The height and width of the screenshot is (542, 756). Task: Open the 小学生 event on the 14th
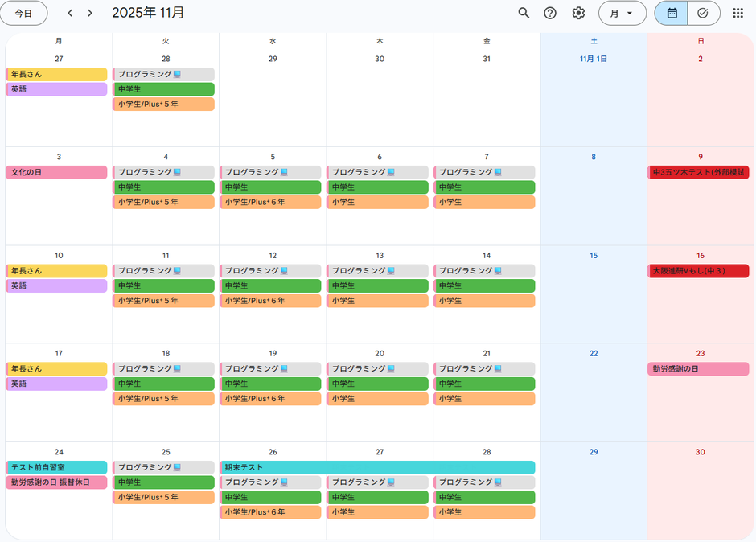484,301
